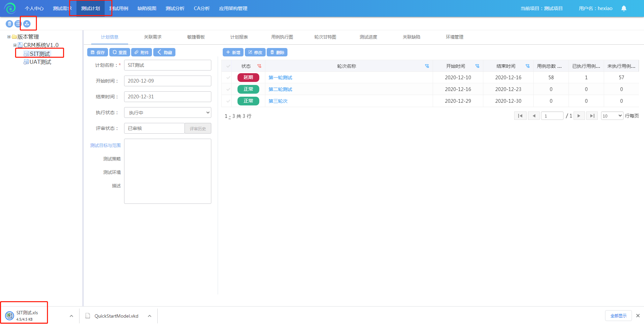Screen dimensions: 644x324
Task: Switch to the 敏捷看板 tab
Action: click(x=196, y=37)
